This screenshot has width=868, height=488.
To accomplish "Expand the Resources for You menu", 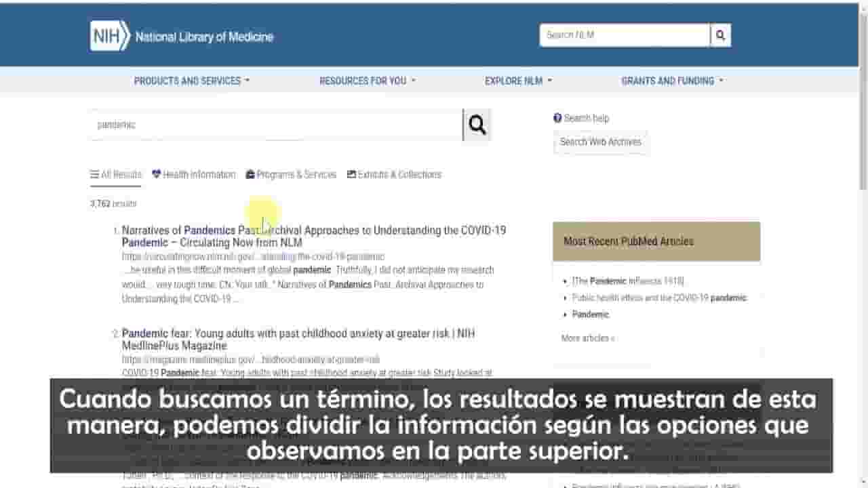I will 368,81.
